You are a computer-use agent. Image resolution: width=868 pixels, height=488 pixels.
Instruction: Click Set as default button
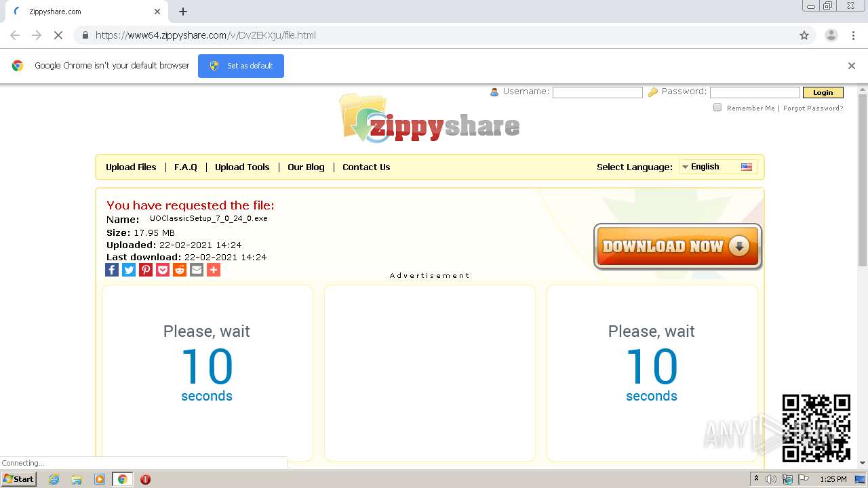click(x=241, y=66)
